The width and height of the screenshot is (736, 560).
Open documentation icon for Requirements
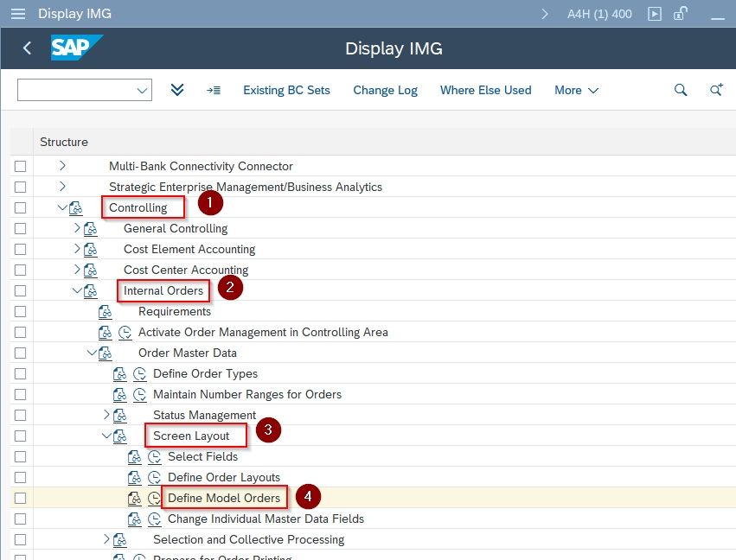point(106,311)
